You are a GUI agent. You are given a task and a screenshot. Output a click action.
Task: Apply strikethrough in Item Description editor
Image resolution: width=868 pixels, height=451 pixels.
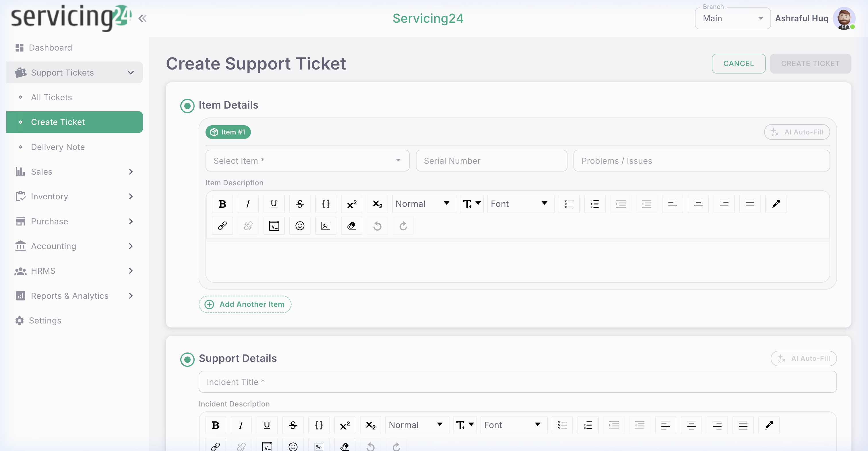(x=300, y=204)
